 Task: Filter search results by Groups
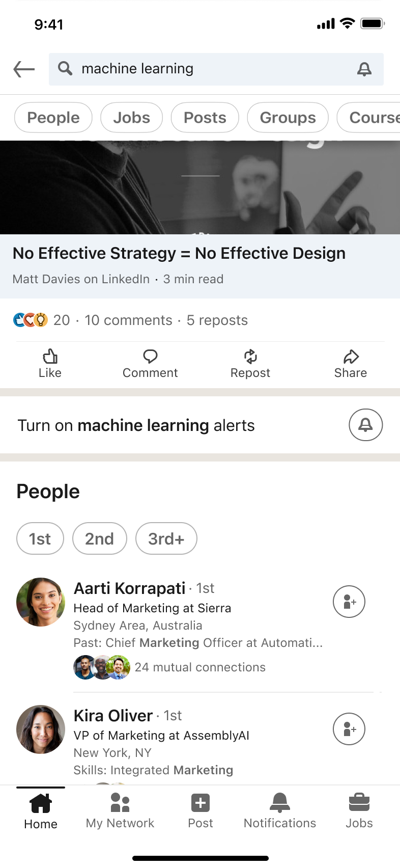(288, 118)
